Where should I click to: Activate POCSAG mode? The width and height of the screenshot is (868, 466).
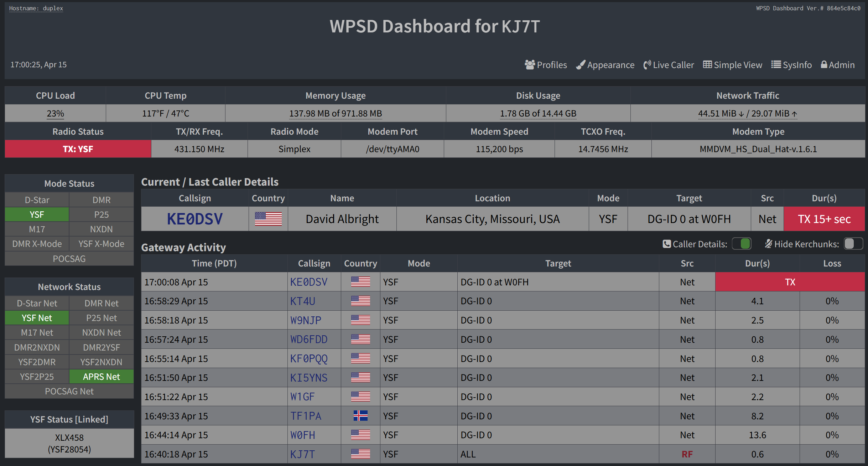pos(69,258)
